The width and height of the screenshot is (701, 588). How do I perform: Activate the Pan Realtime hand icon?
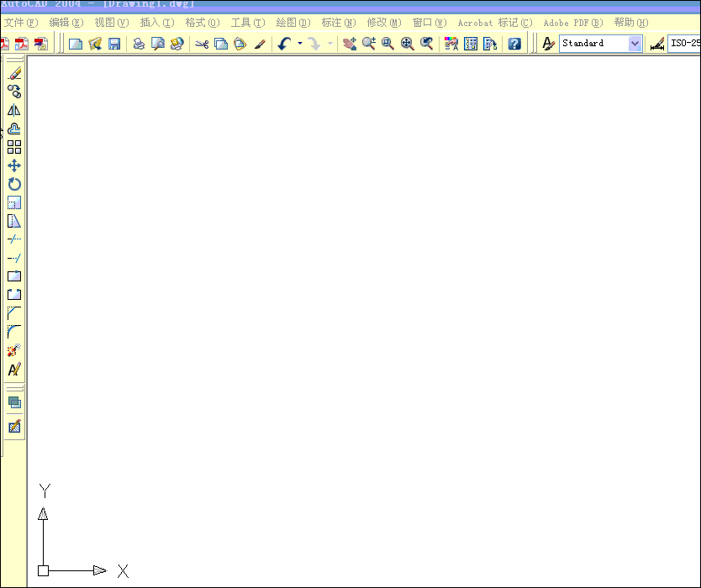[350, 44]
